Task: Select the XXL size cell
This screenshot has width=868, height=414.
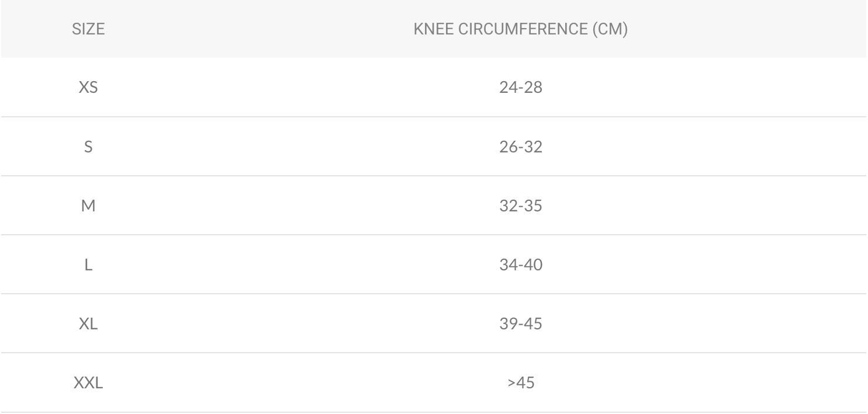Action: (x=88, y=383)
